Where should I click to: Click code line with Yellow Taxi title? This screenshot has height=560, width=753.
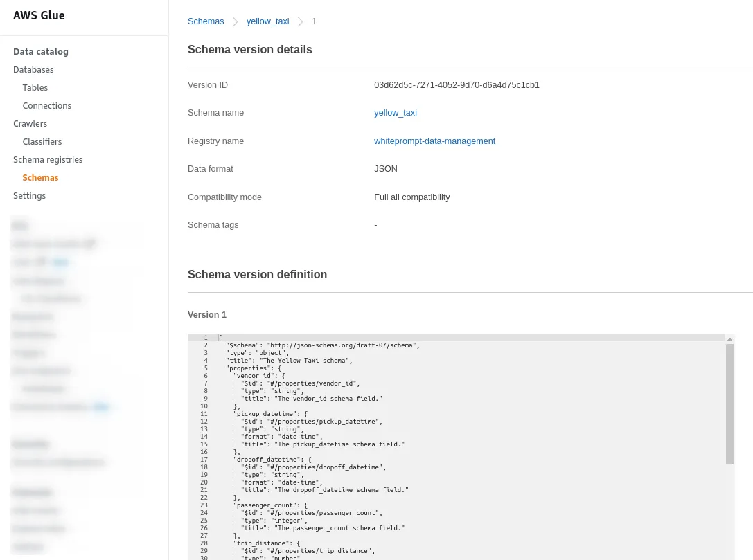[x=289, y=361]
